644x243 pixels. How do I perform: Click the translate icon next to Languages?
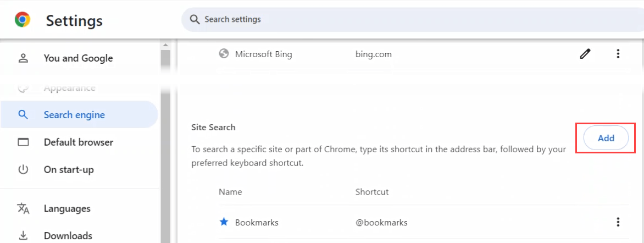click(23, 208)
